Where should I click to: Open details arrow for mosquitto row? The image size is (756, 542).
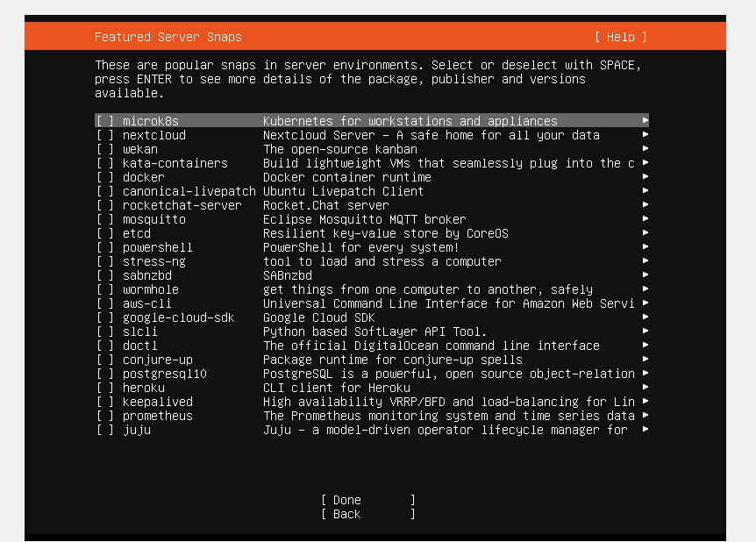(645, 218)
